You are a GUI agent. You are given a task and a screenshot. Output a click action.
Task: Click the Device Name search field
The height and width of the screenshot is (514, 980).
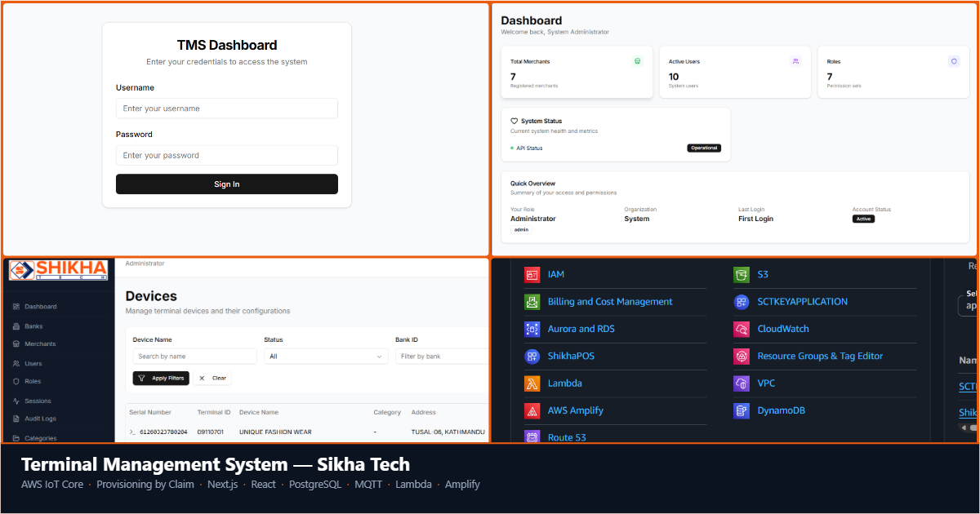[x=194, y=357]
